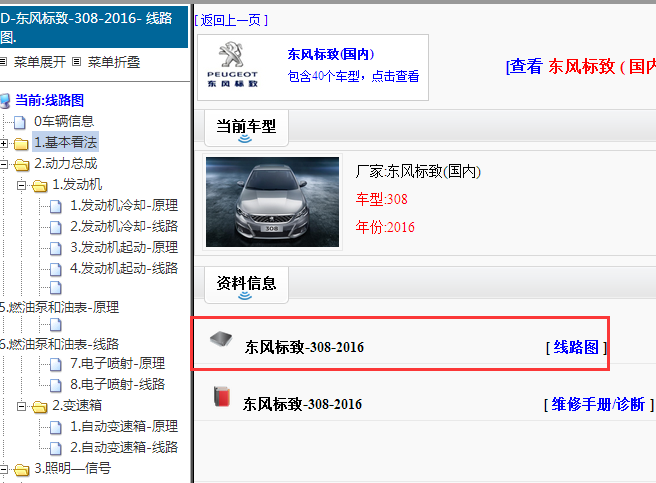Click page icon for 3.发动机起动-原理
Viewport: 656px width, 483px height.
click(x=56, y=248)
